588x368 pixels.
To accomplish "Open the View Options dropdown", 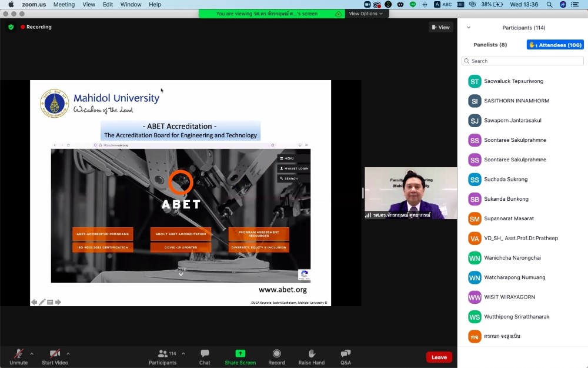I will coord(365,14).
